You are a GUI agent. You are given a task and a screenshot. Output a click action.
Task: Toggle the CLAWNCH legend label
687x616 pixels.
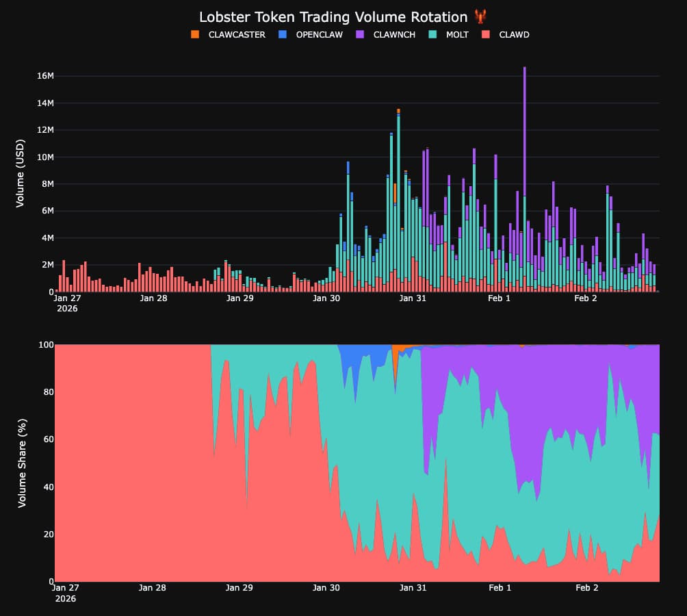click(x=394, y=34)
